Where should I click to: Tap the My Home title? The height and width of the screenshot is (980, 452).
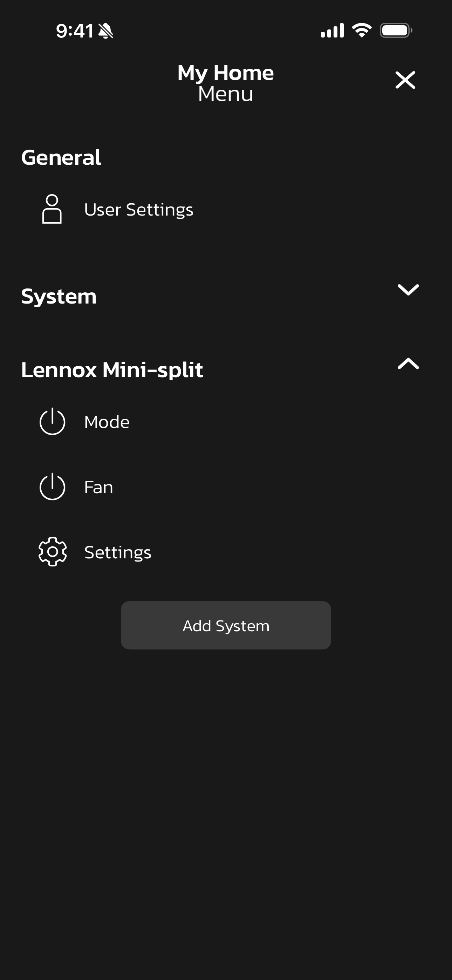pos(226,73)
